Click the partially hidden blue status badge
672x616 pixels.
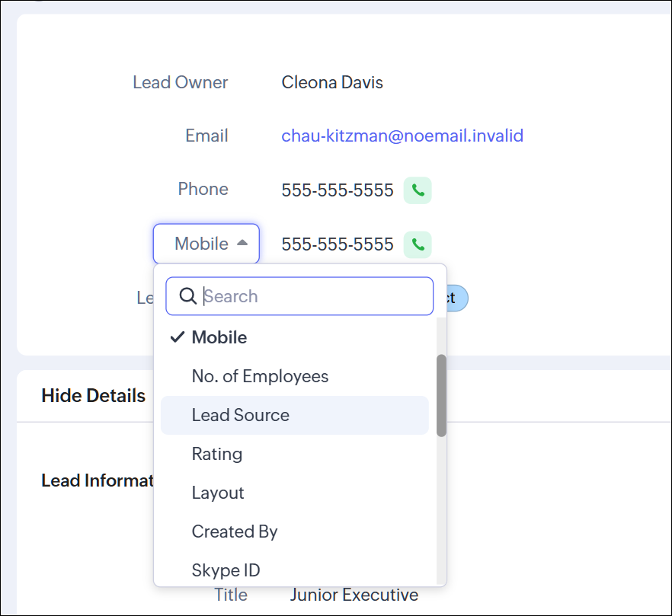point(457,298)
